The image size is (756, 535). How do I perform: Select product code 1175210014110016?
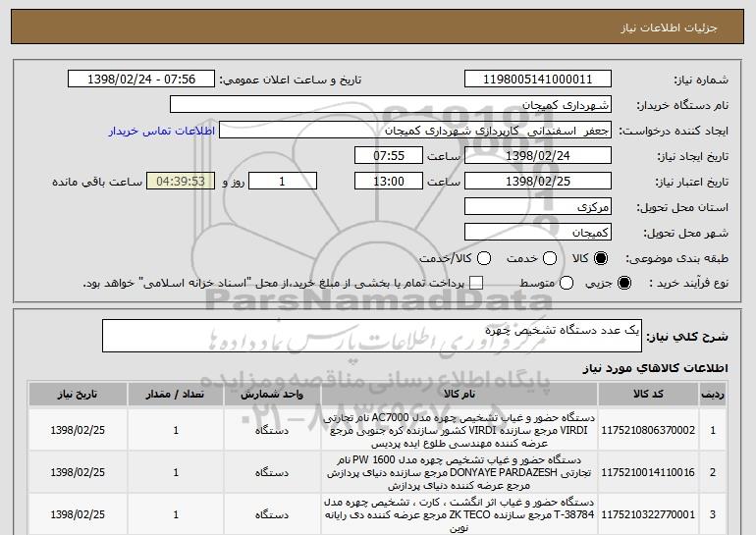click(648, 472)
